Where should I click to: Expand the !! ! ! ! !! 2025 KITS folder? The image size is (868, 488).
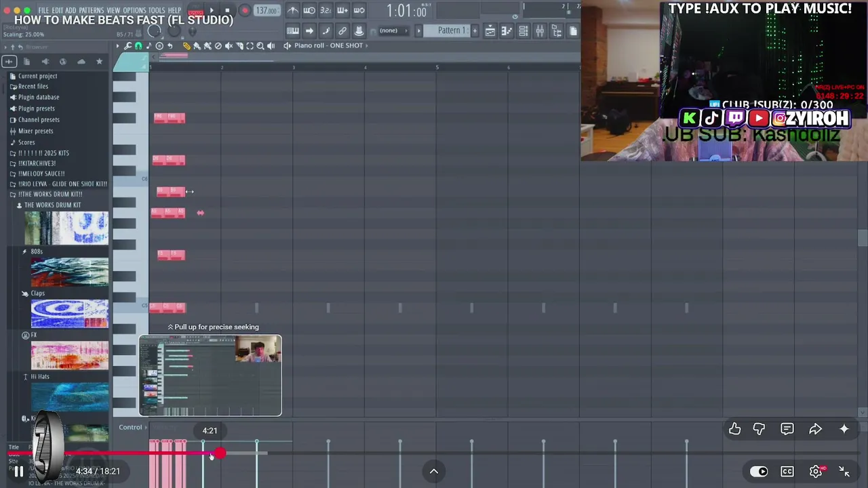pyautogui.click(x=43, y=153)
